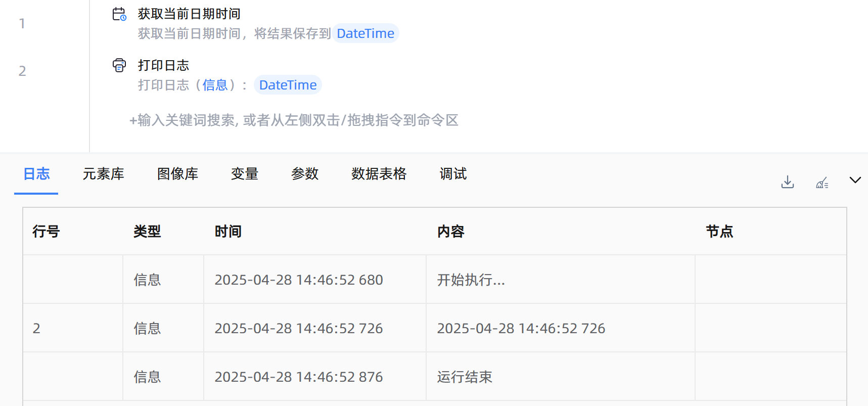This screenshot has width=868, height=406.
Task: Open the 数据表格 tab
Action: [379, 174]
